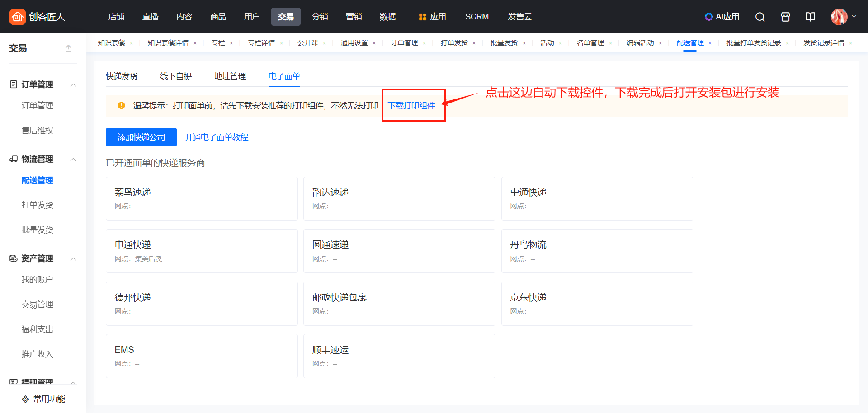Collapse the 订单管理 sidebar section
The height and width of the screenshot is (413, 868).
(x=73, y=85)
